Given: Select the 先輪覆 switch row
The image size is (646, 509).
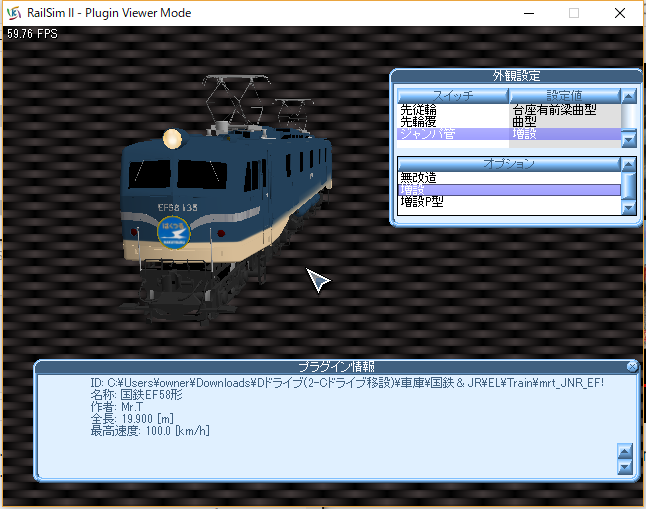Looking at the screenshot, I should tap(453, 122).
